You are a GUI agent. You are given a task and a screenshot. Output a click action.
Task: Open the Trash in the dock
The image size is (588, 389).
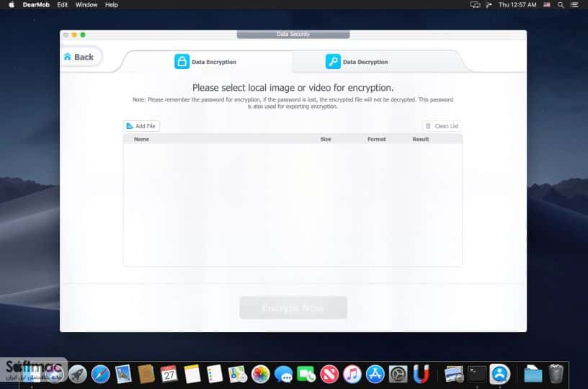click(x=556, y=374)
